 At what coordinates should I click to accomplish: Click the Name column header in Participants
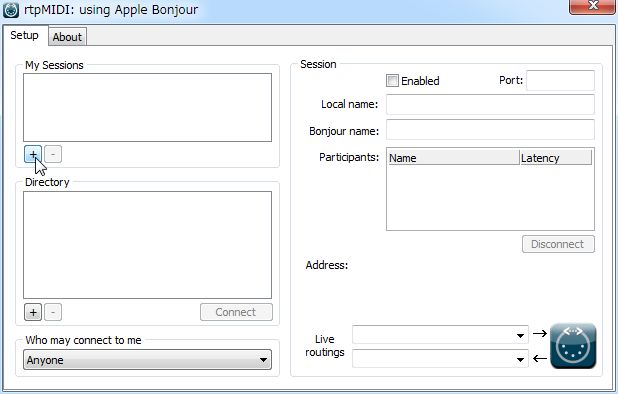pyautogui.click(x=454, y=158)
